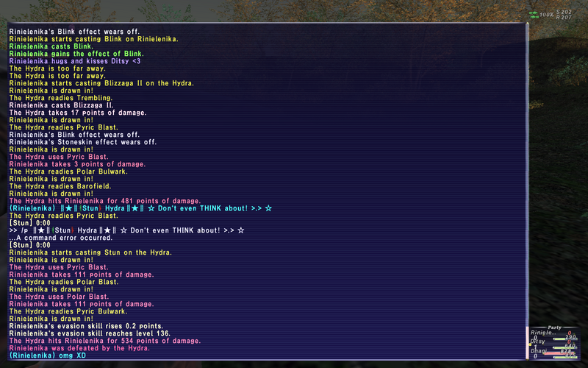This screenshot has width=588, height=368.
Task: Click the S 202 send packet counter
Action: (564, 12)
